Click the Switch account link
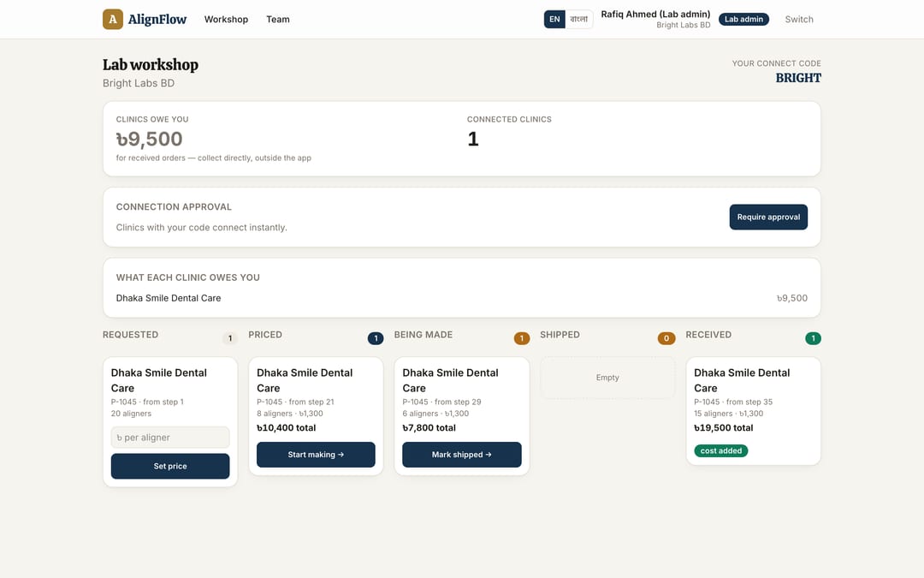The image size is (924, 578). 798,20
